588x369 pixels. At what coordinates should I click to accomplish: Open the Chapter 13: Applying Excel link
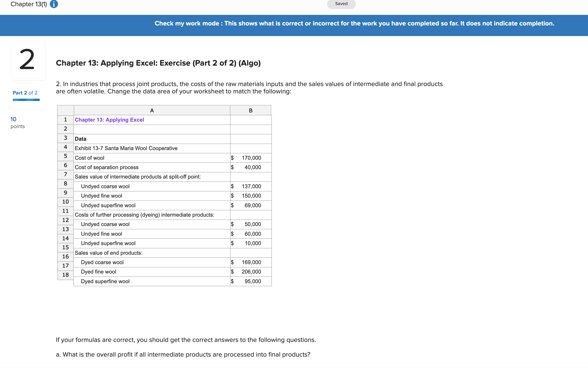(109, 120)
